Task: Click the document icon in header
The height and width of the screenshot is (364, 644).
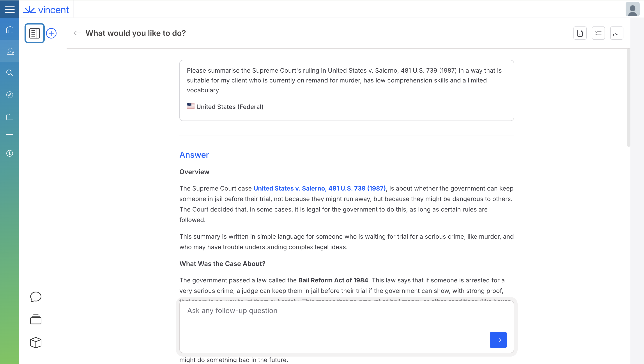Action: tap(580, 33)
